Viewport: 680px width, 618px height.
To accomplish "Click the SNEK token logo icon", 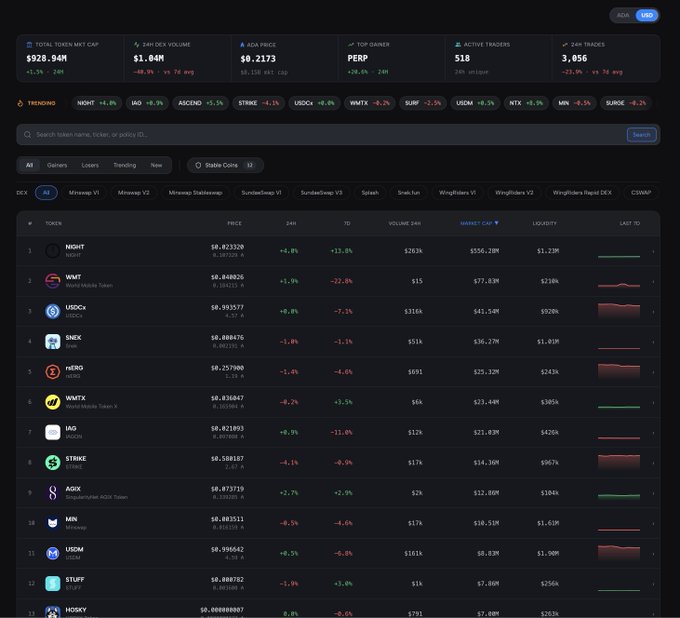I will pyautogui.click(x=52, y=342).
